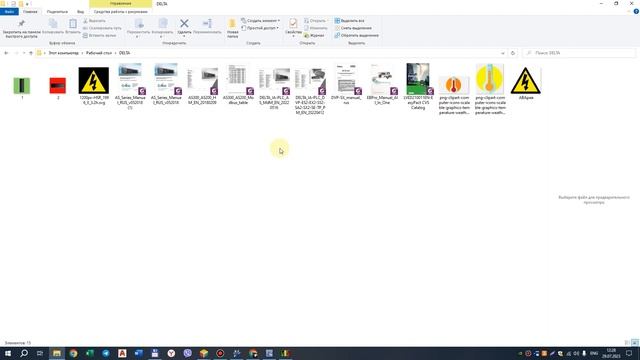Click Вырезать (Cut) in the ribbon
640x360 pixels.
click(94, 21)
